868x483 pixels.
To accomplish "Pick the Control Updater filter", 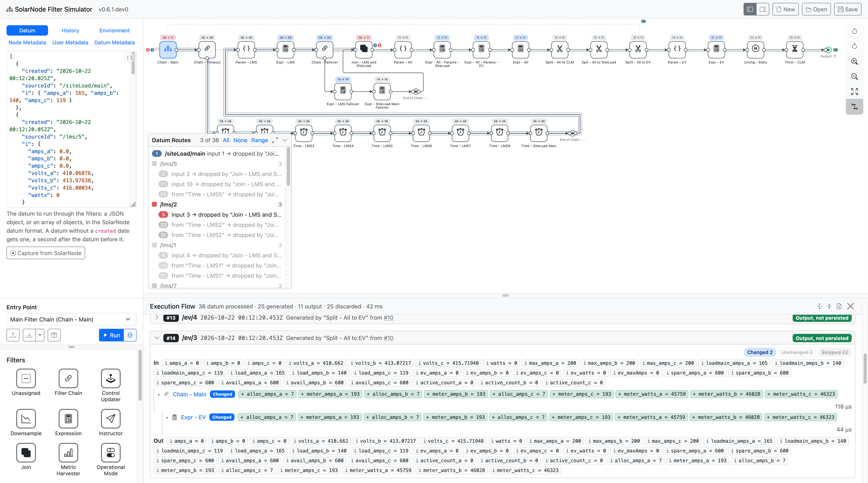I will click(111, 385).
